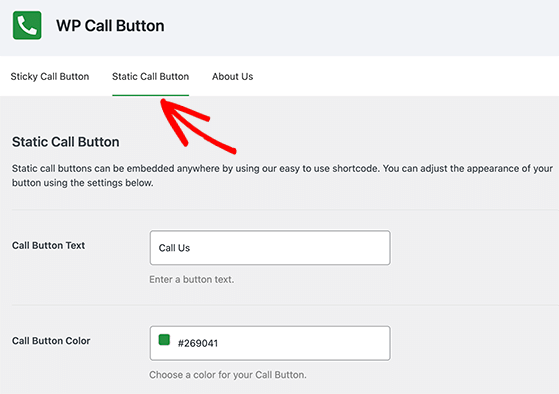Image resolution: width=559 pixels, height=394 pixels.
Task: Click the Call Button Text label
Action: point(48,245)
